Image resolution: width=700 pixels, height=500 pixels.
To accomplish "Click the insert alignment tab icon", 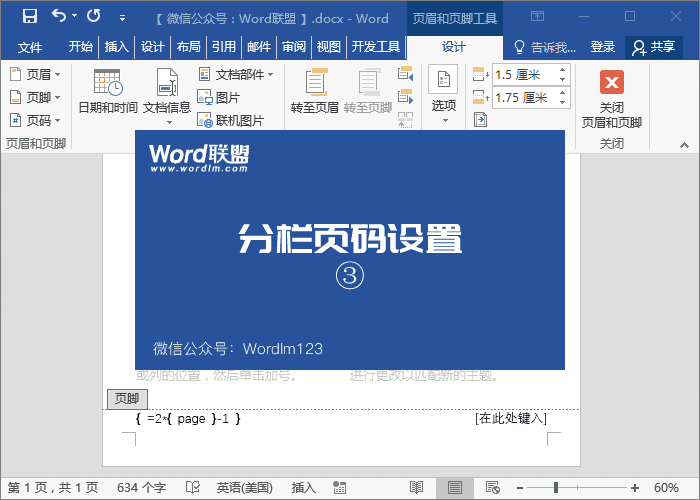I will pos(480,120).
